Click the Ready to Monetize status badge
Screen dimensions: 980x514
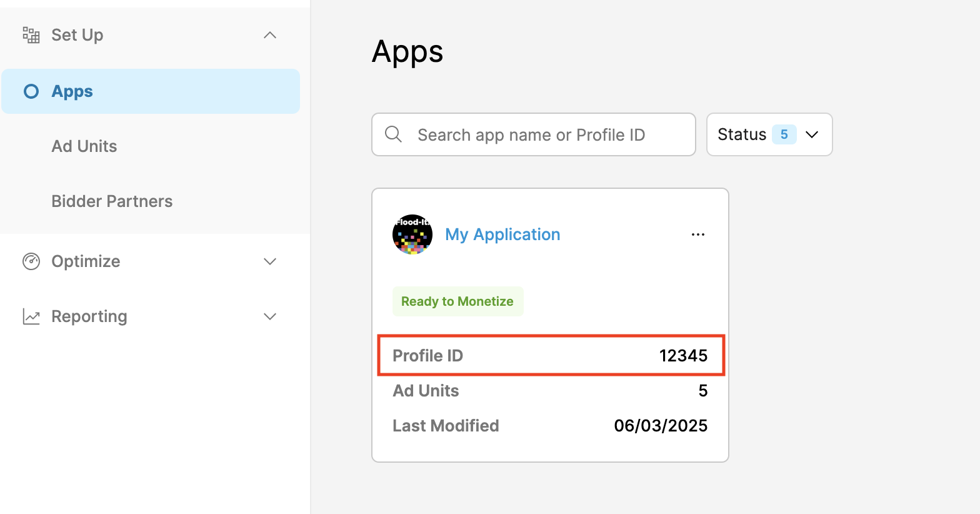[x=457, y=301]
